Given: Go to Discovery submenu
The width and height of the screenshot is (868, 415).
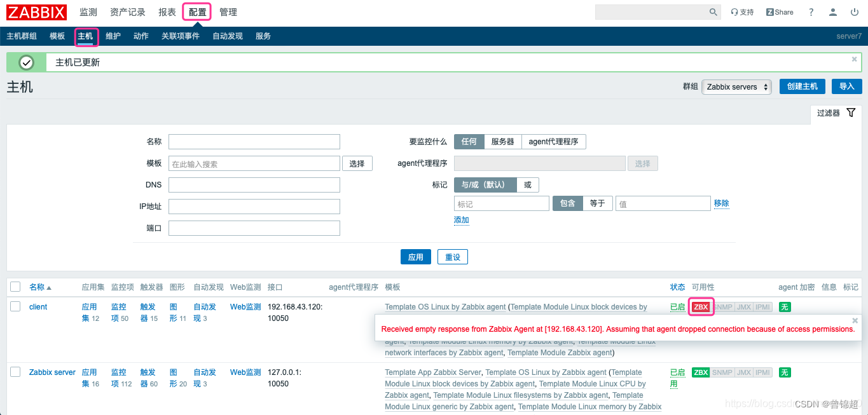Looking at the screenshot, I should click(228, 36).
